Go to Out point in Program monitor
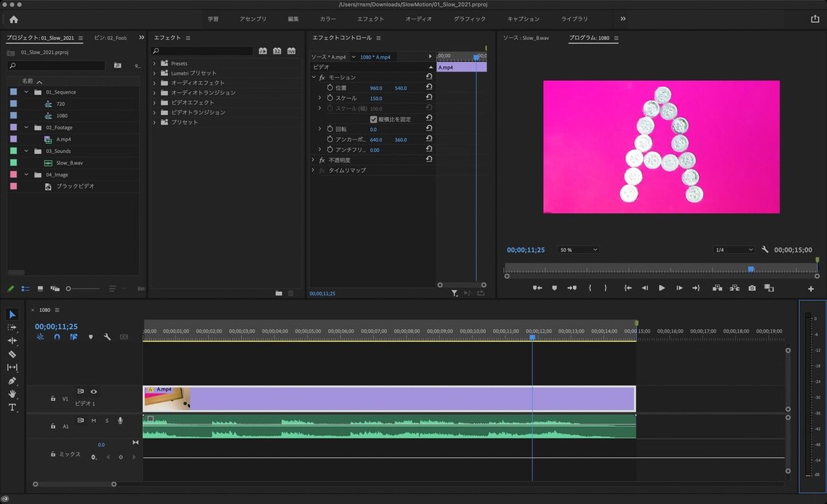 point(696,288)
